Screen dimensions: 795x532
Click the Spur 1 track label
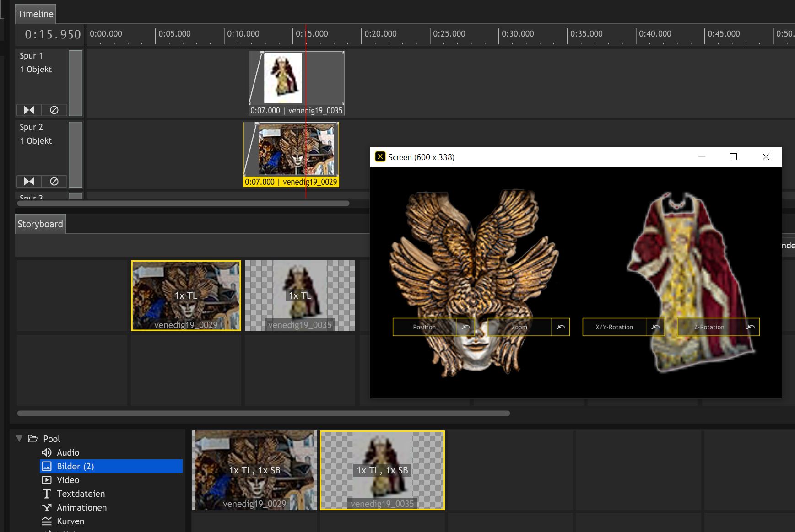click(31, 56)
